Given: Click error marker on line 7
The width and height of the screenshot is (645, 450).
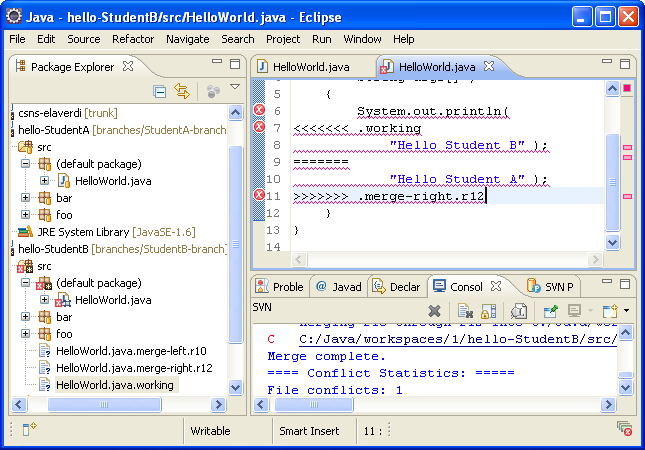Looking at the screenshot, I should point(259,127).
